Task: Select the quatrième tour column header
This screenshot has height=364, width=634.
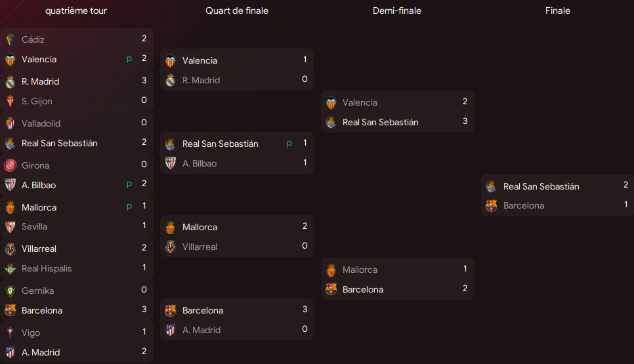Action: 76,10
